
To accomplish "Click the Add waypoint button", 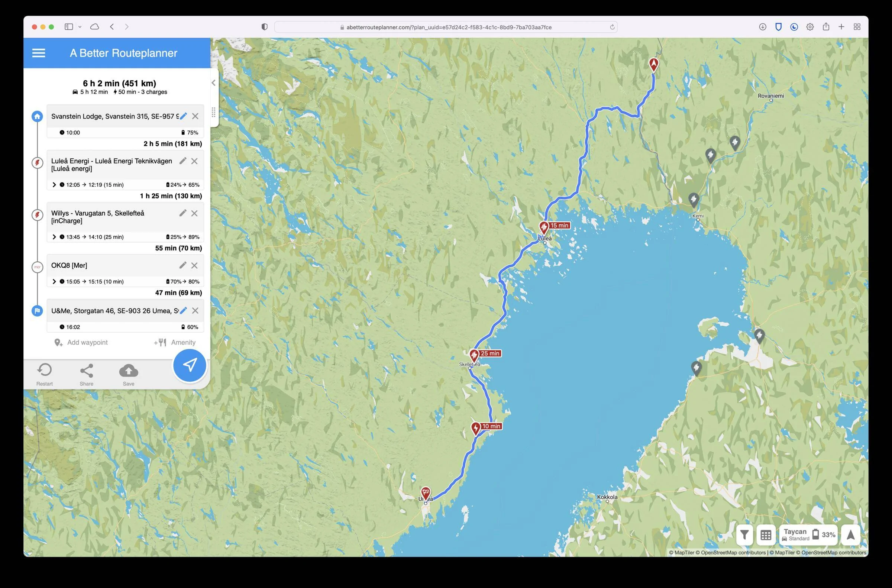I will point(81,342).
